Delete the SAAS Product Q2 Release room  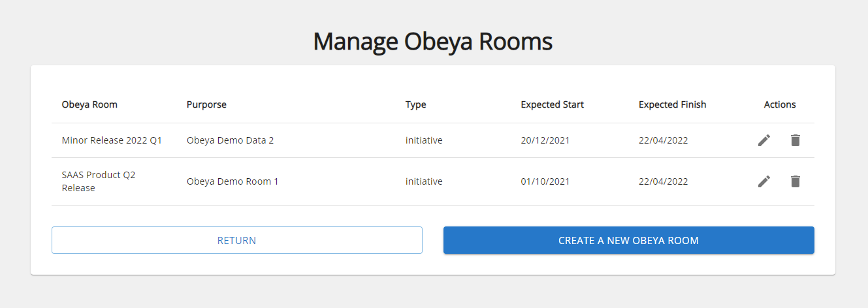[795, 181]
